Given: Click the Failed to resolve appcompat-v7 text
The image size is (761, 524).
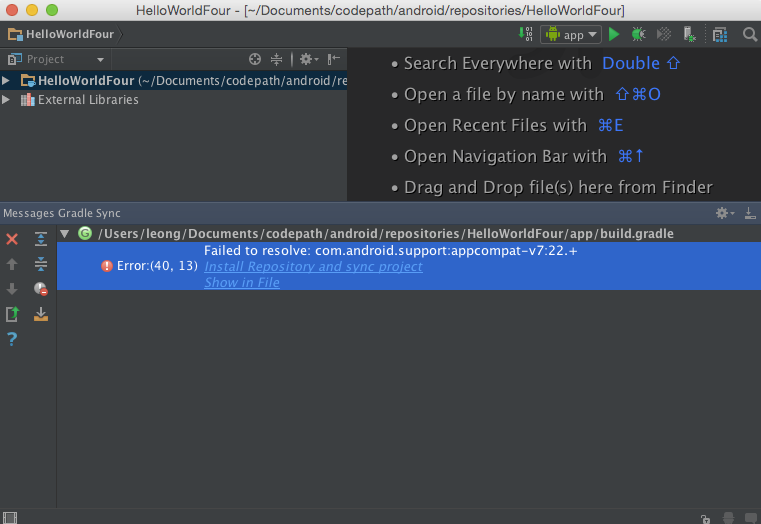Looking at the screenshot, I should 391,250.
